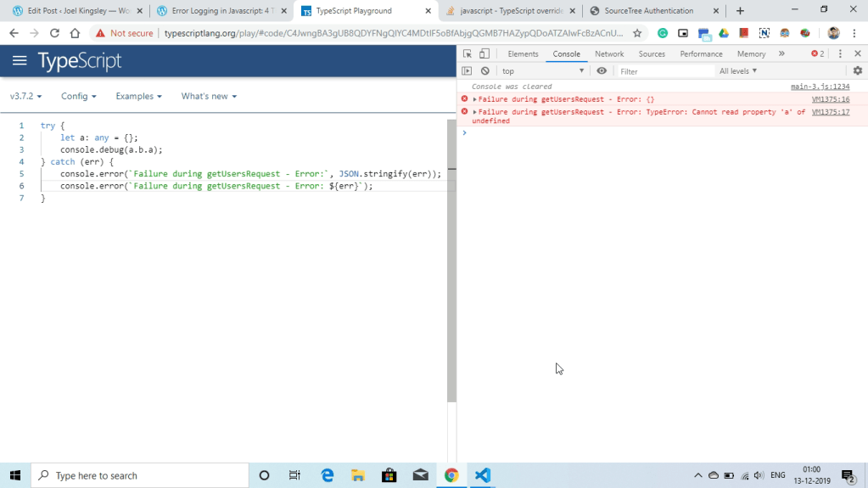The width and height of the screenshot is (868, 488).
Task: Switch to the Network tab in DevTools
Action: tap(608, 53)
